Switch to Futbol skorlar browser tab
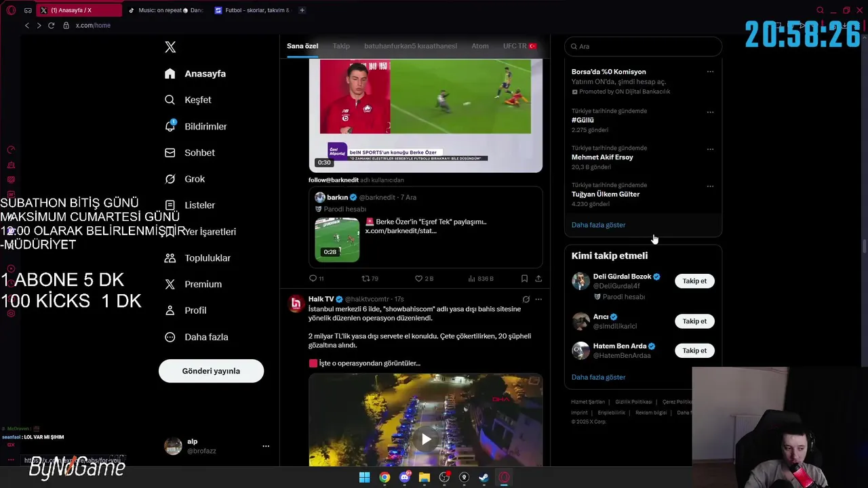Viewport: 868px width, 488px height. click(x=252, y=10)
